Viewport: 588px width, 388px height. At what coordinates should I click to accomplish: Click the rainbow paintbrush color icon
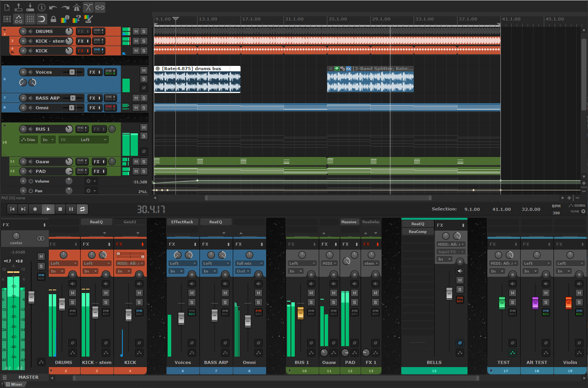click(88, 19)
